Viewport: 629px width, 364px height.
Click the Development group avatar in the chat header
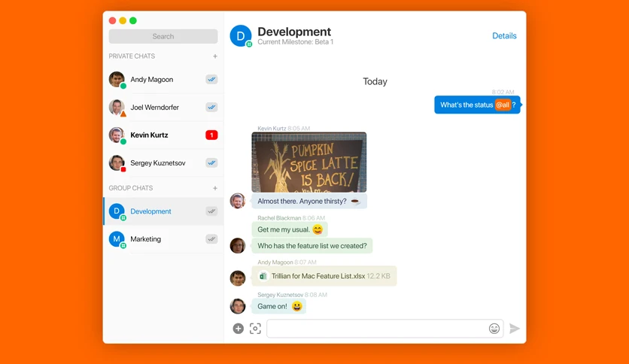coord(241,35)
